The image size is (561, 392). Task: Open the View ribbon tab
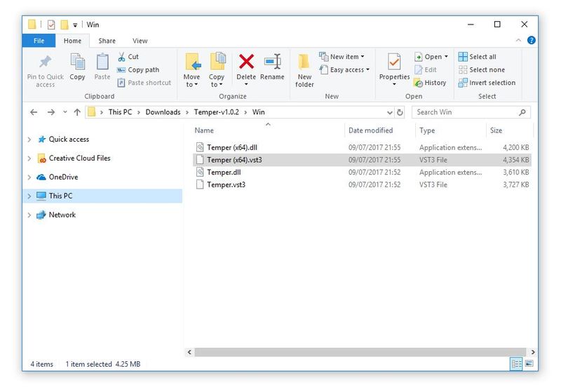(x=140, y=41)
